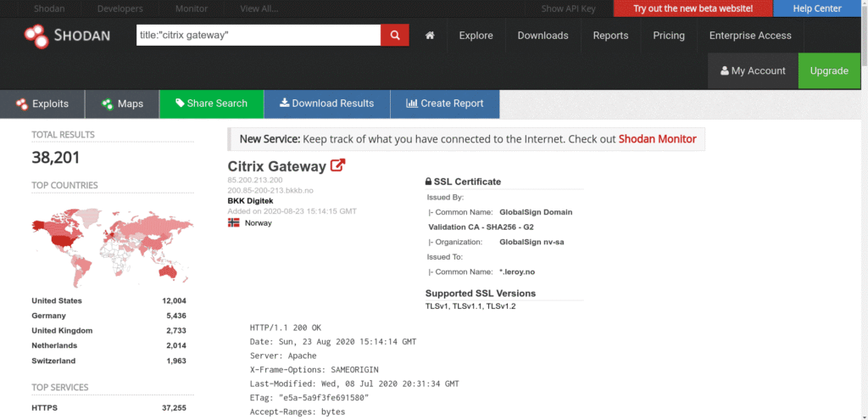The width and height of the screenshot is (868, 420).
Task: Click the SSL Certificate padlock icon
Action: coord(428,182)
